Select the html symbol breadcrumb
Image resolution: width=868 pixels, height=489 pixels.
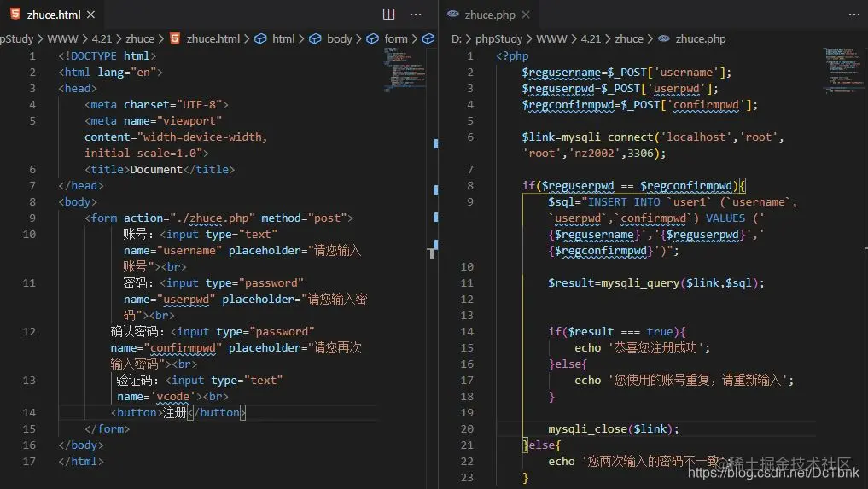click(283, 38)
